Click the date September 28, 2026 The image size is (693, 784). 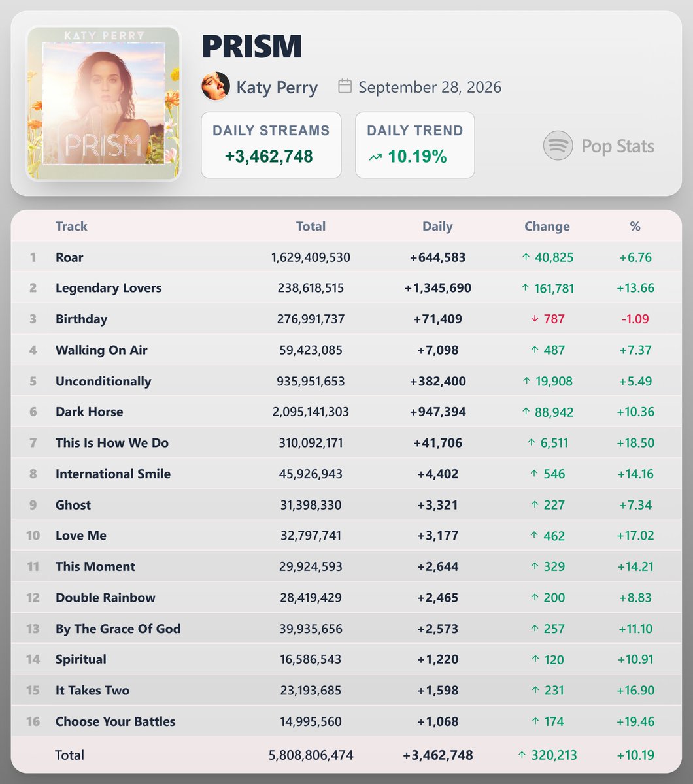pyautogui.click(x=430, y=87)
